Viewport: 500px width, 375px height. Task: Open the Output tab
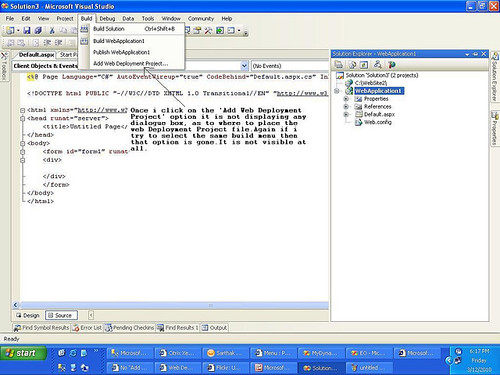pos(214,328)
